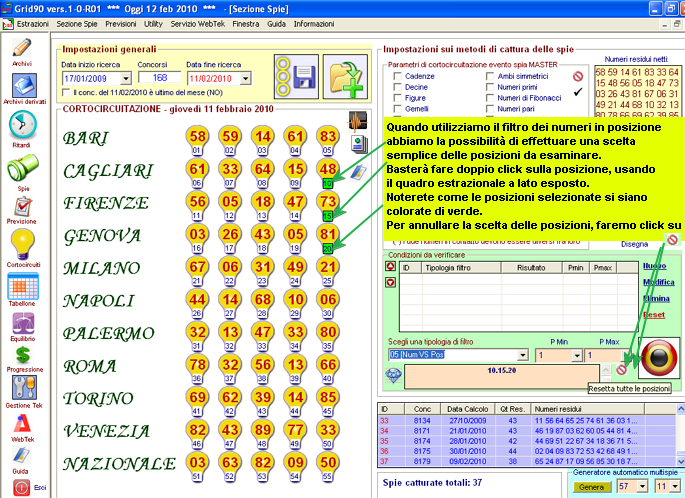Move condition up with red up arrow

tap(391, 266)
